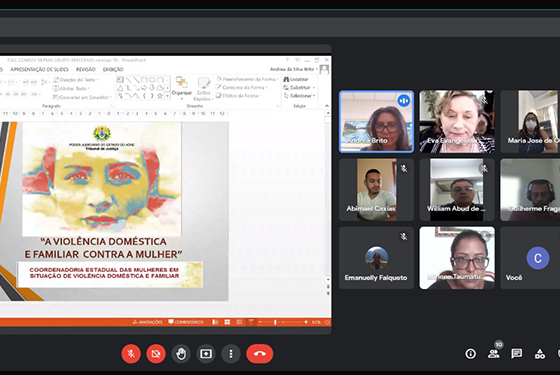
Task: Expand Alinhar Texto dropdown
Action: pos(71,88)
